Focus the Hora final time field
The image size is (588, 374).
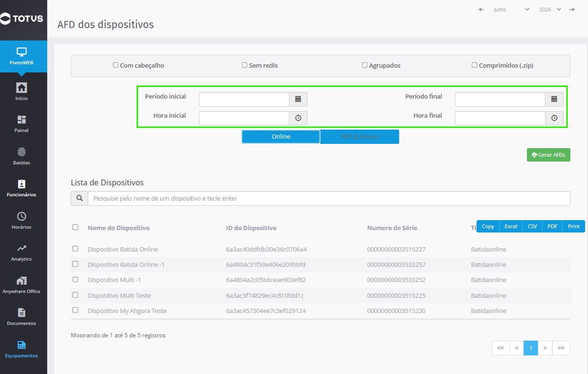click(500, 118)
